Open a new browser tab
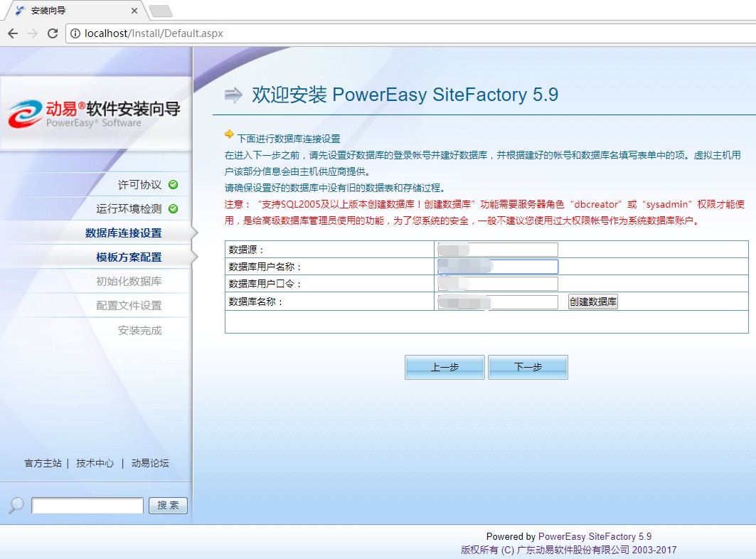Screen dimensions: 756x559 point(160,11)
